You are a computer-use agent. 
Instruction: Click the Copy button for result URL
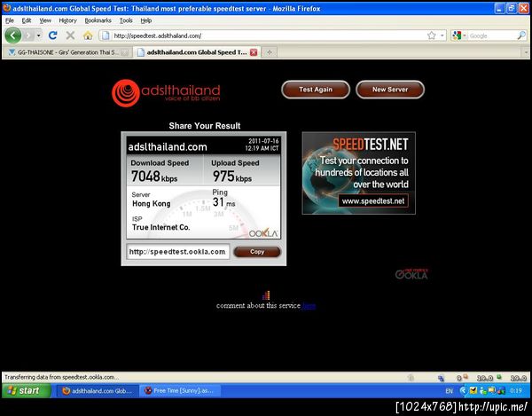(x=257, y=252)
